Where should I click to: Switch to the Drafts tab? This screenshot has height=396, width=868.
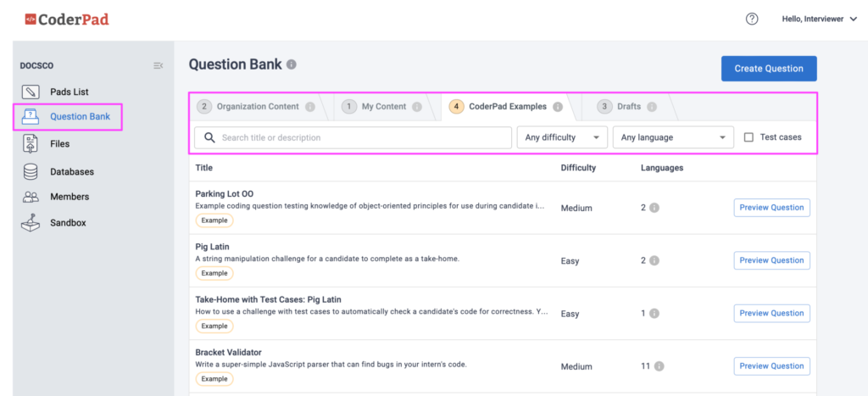(629, 107)
